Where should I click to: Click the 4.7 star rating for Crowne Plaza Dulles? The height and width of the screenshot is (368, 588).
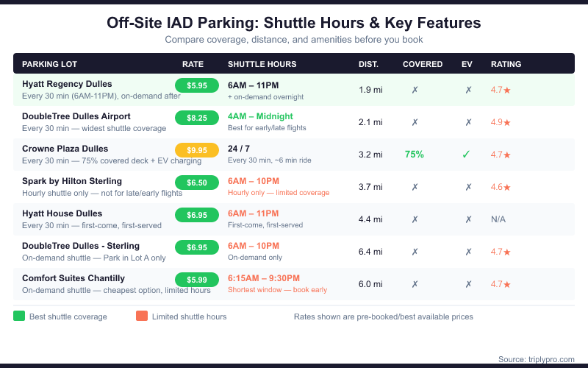(501, 155)
